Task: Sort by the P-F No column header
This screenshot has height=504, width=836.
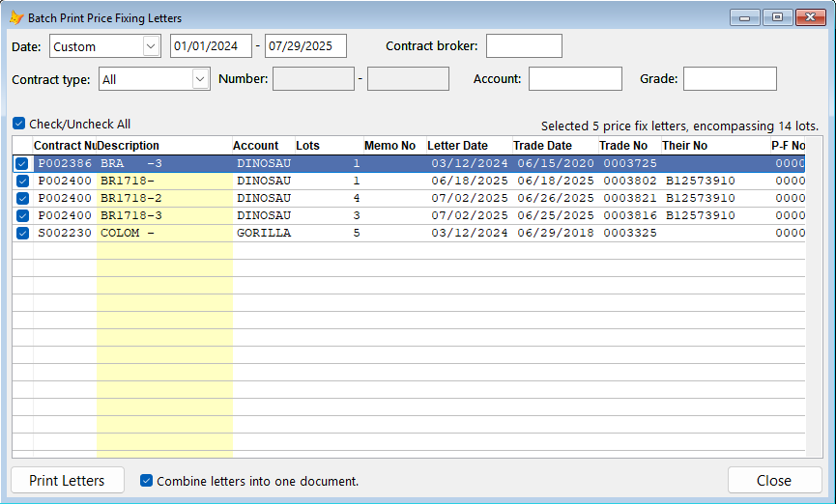Action: tap(788, 146)
